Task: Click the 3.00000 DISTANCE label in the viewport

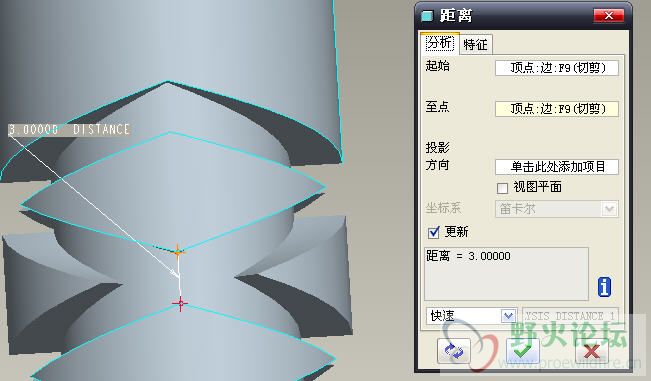Action: click(x=69, y=129)
